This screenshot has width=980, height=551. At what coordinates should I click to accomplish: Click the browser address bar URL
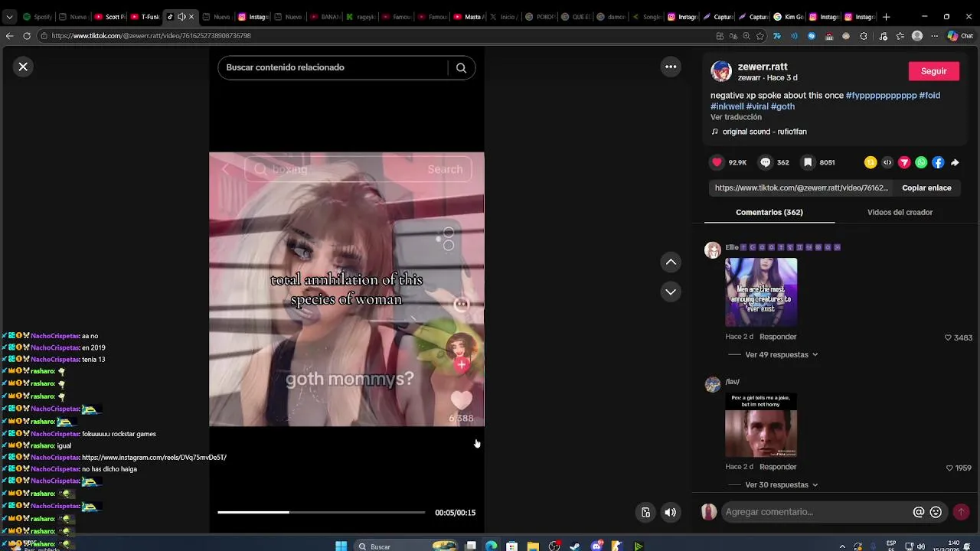151,36
